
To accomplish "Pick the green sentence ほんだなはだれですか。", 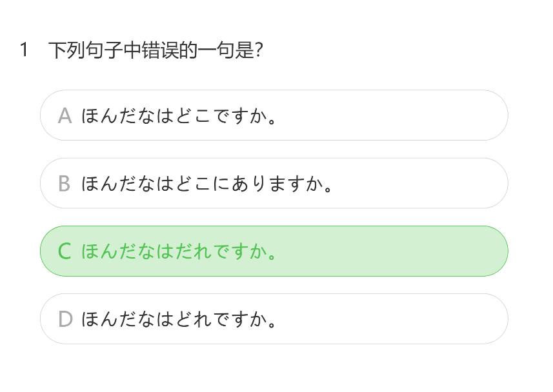I will pyautogui.click(x=180, y=251).
